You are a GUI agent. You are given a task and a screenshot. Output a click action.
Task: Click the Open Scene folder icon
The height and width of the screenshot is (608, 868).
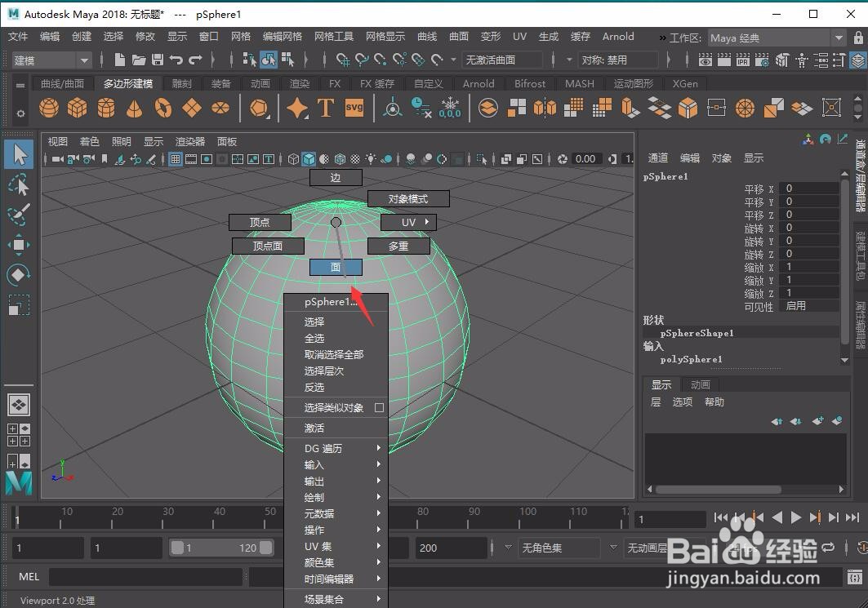[139, 60]
